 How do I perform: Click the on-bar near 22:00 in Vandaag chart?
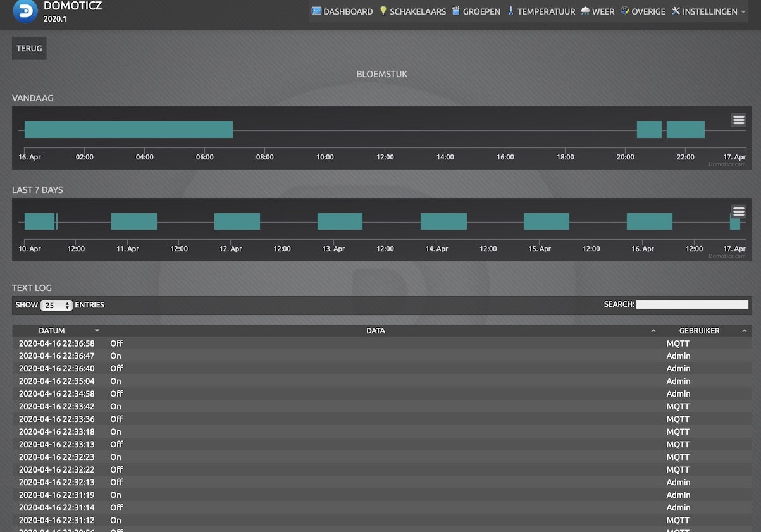pyautogui.click(x=686, y=130)
